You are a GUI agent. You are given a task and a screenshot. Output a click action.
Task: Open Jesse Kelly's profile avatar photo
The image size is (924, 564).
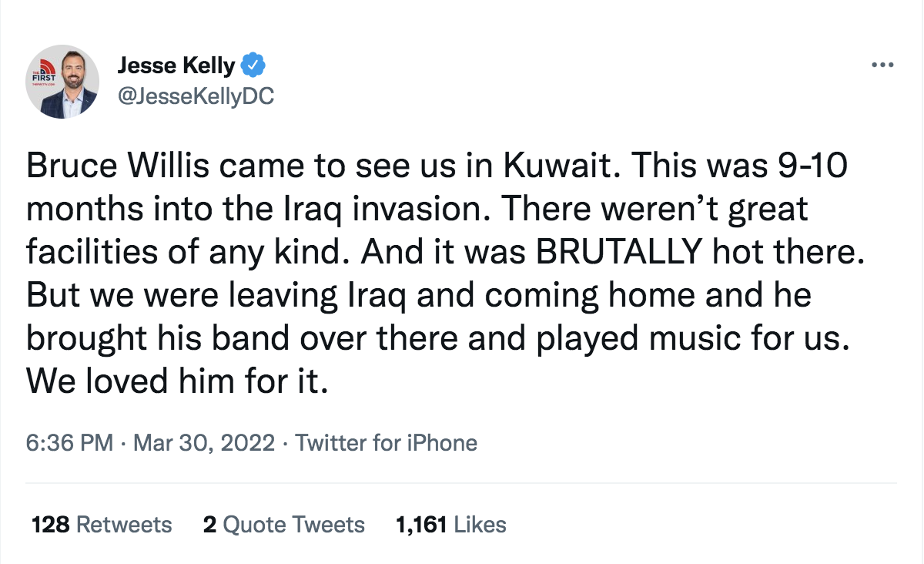[x=62, y=81]
